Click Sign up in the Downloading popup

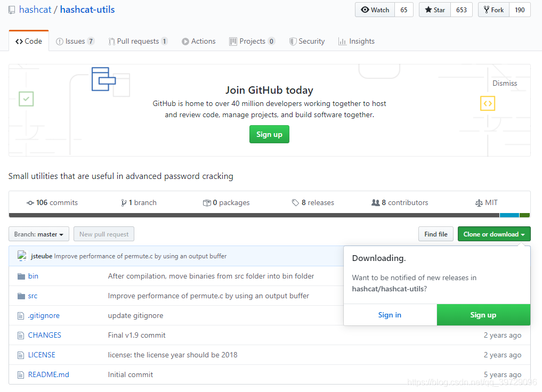[483, 315]
